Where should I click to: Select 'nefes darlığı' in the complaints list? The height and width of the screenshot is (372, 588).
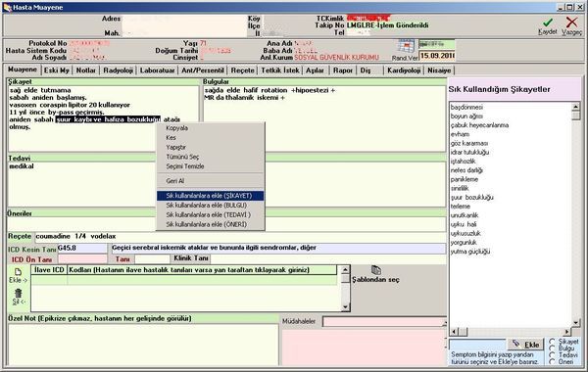466,170
